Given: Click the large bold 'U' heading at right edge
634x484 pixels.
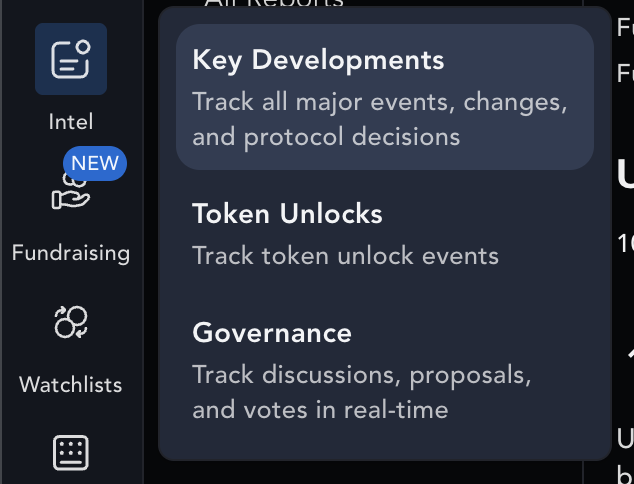Looking at the screenshot, I should click(x=626, y=175).
